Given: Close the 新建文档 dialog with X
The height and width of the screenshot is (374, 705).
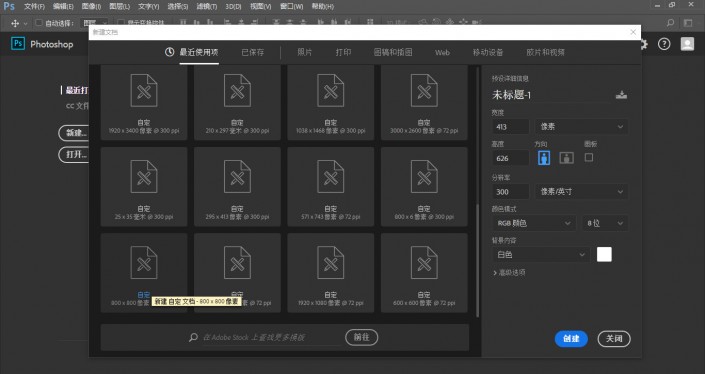Looking at the screenshot, I should 633,32.
